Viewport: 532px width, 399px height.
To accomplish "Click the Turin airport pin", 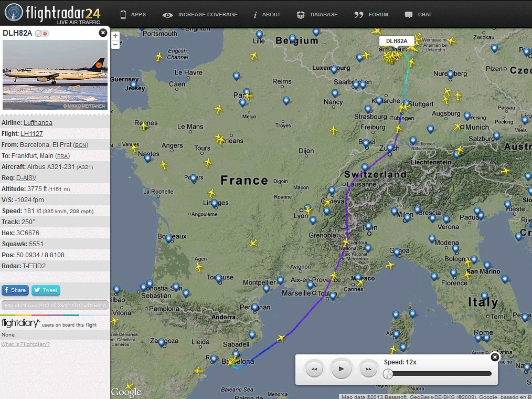I will (369, 227).
